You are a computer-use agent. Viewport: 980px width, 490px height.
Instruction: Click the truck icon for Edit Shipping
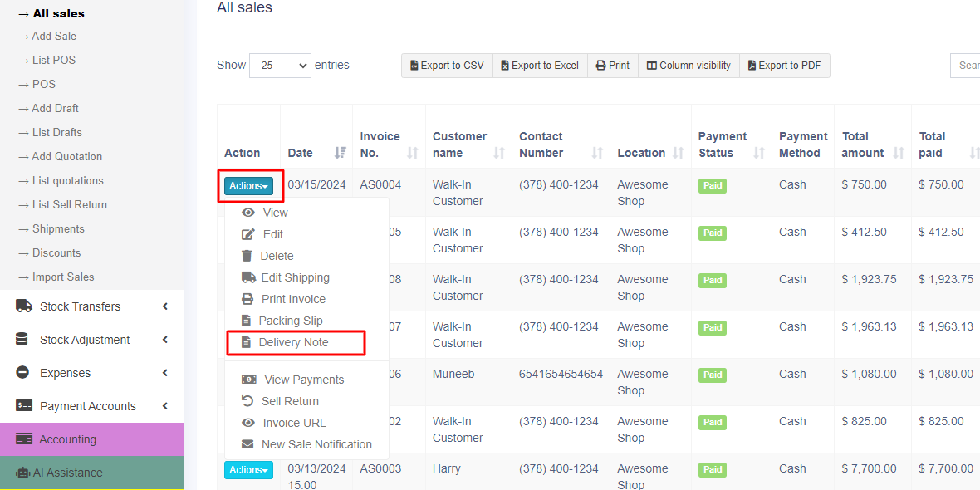pyautogui.click(x=248, y=277)
